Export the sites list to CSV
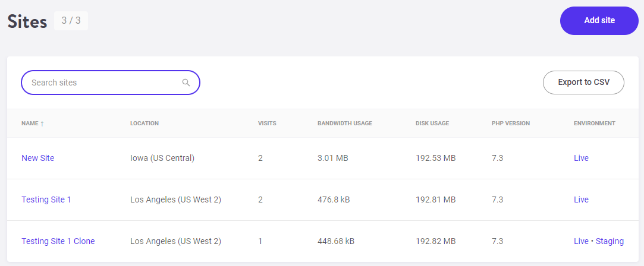 point(583,83)
